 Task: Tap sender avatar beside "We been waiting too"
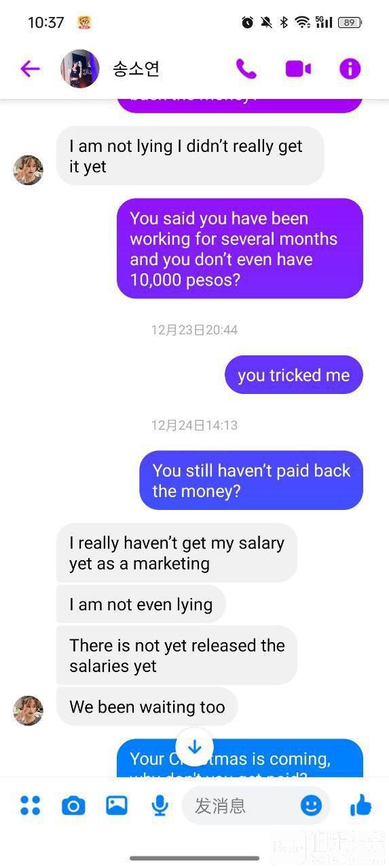[x=28, y=710]
